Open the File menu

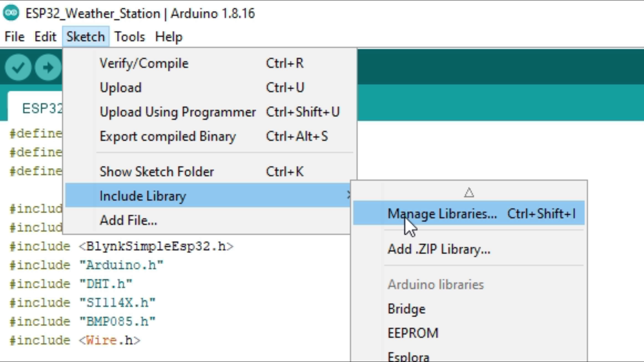15,37
